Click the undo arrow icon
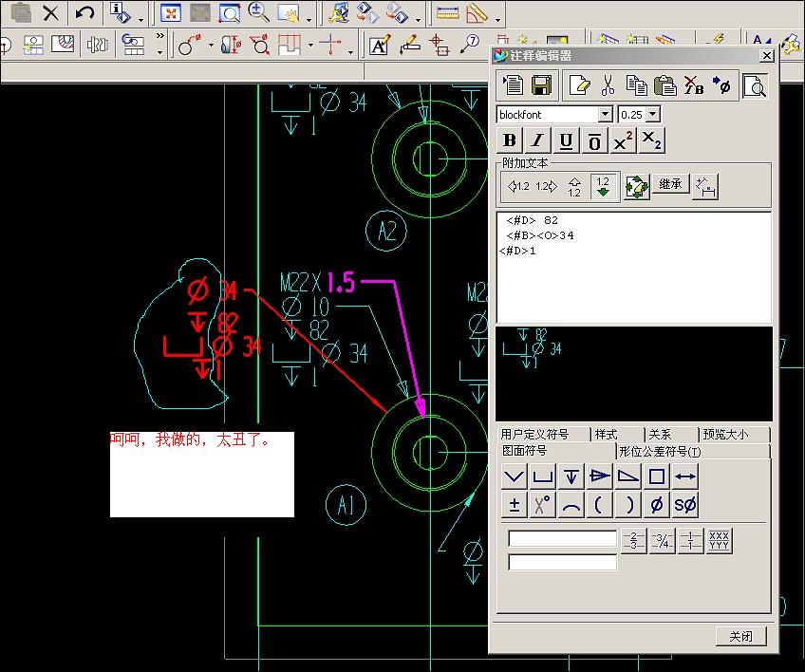 (x=84, y=13)
